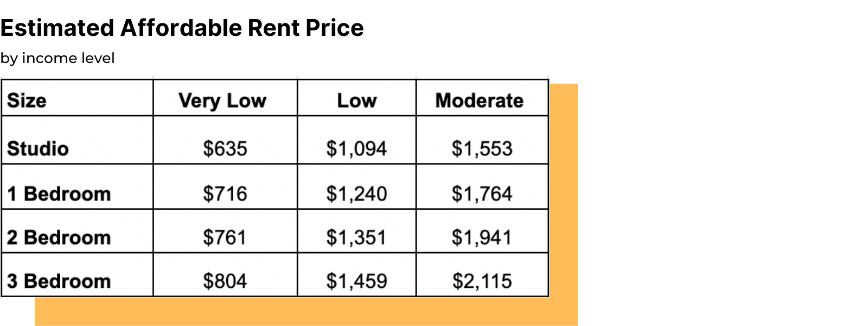Select the Moderate column header
The height and width of the screenshot is (326, 868).
point(480,101)
